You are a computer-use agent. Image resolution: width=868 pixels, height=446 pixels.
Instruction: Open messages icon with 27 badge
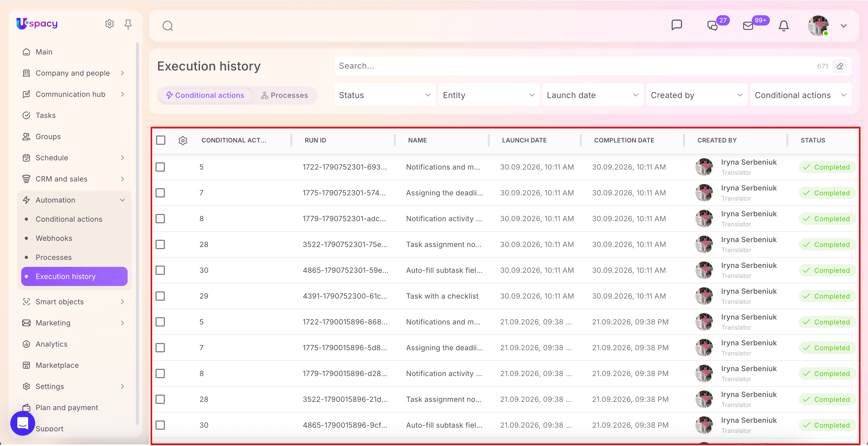(x=712, y=26)
